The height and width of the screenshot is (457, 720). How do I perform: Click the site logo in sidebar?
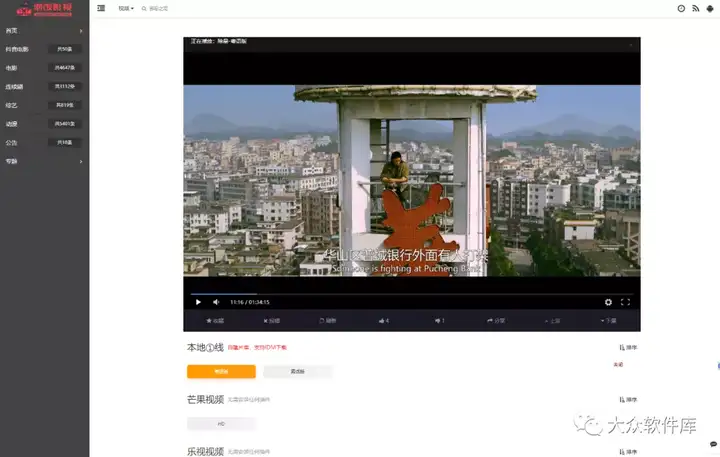click(x=45, y=9)
